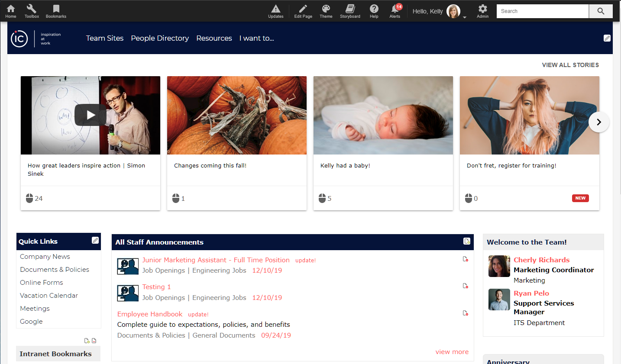The width and height of the screenshot is (621, 364).
Task: Click Cherly Richards photo thumbnail
Action: point(499,266)
